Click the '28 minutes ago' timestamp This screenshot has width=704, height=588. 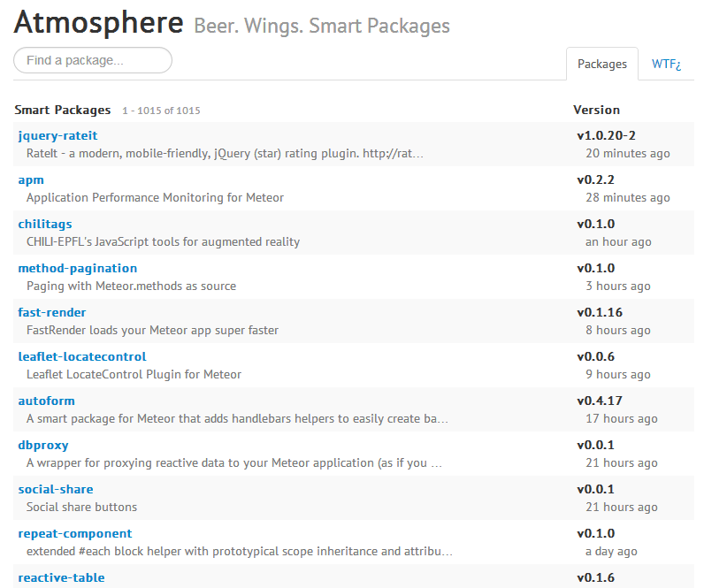point(628,197)
